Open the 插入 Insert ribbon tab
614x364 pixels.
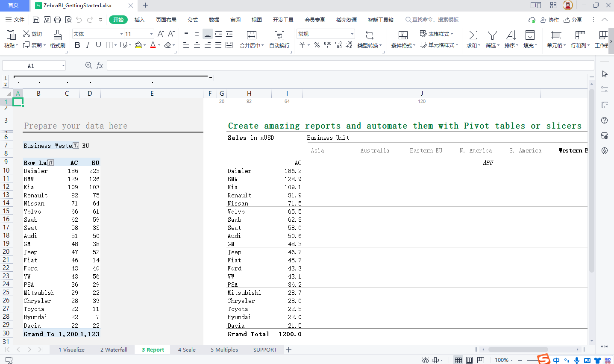click(x=140, y=20)
